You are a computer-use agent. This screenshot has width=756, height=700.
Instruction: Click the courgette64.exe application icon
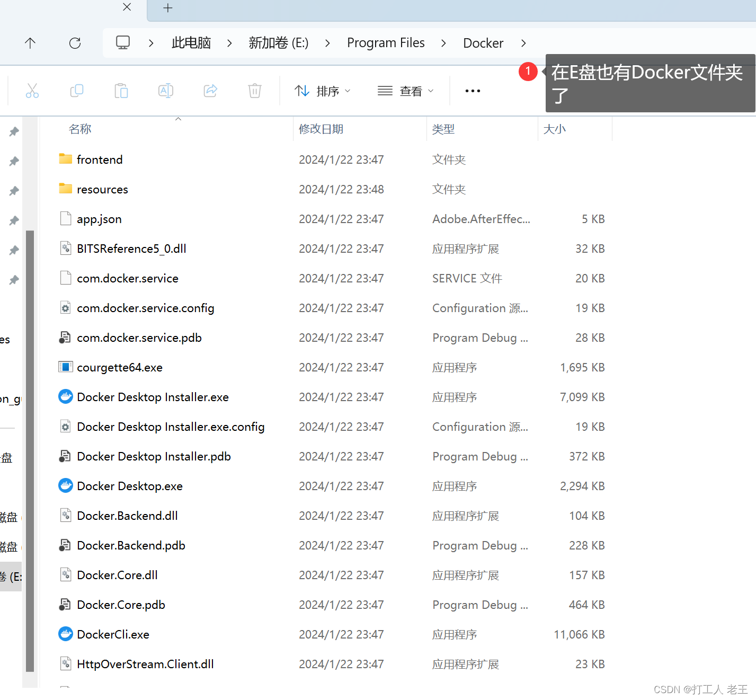(x=66, y=367)
